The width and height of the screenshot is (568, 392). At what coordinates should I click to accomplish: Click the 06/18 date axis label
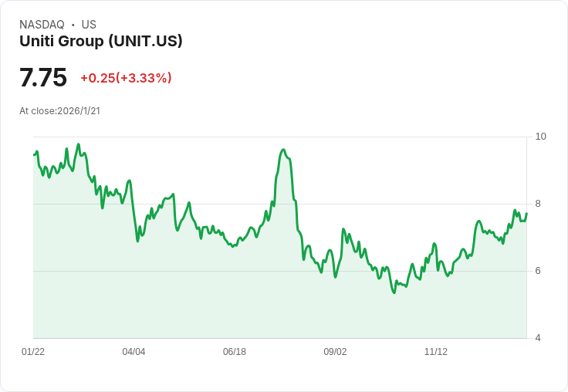coord(235,351)
